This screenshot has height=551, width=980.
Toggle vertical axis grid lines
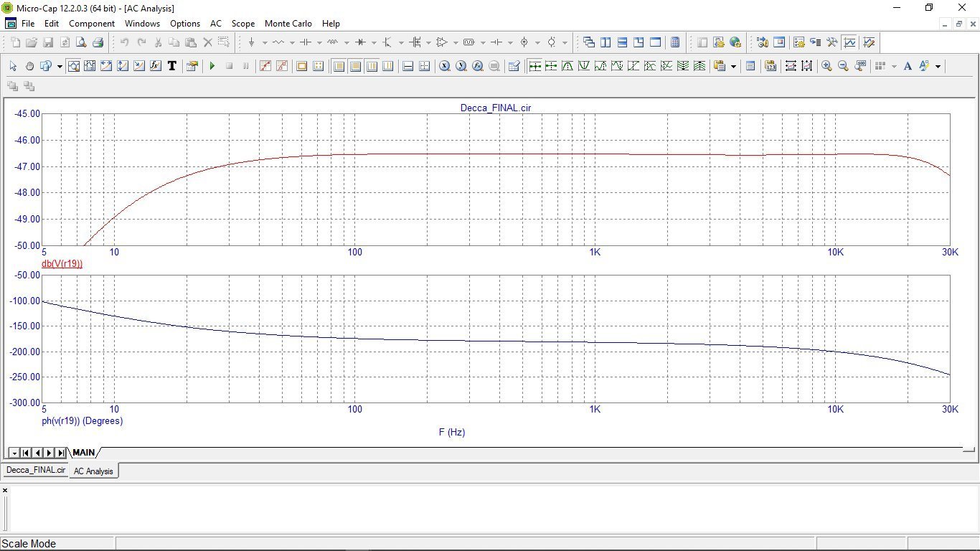[x=355, y=66]
